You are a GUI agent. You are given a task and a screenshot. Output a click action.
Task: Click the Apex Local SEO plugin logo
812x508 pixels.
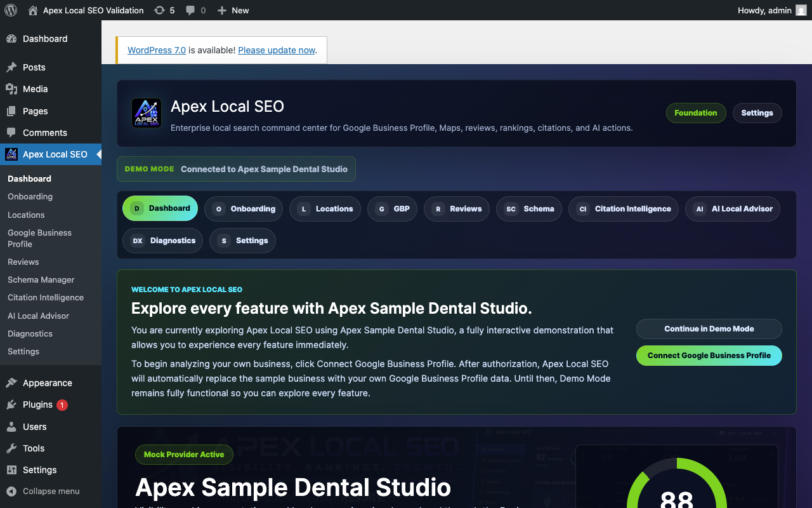point(147,113)
